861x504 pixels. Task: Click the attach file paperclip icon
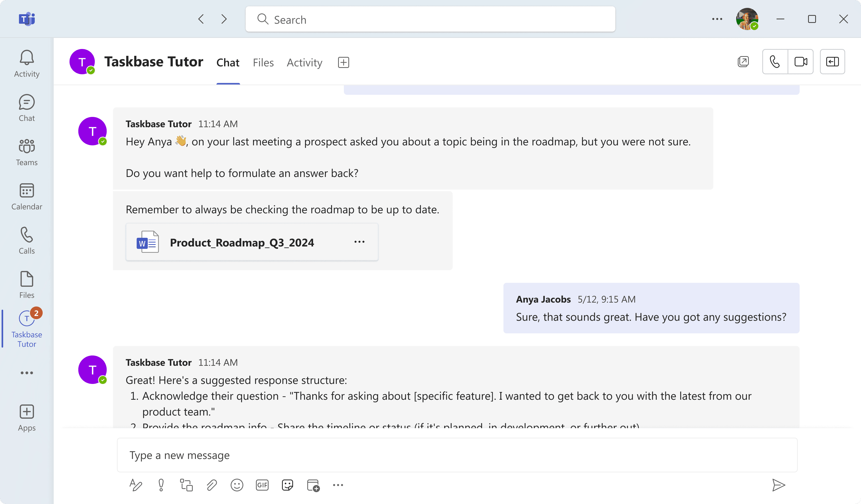pyautogui.click(x=211, y=485)
